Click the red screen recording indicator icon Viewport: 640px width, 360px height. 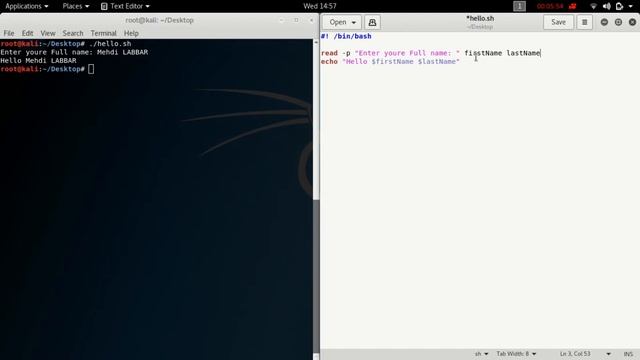click(x=573, y=6)
